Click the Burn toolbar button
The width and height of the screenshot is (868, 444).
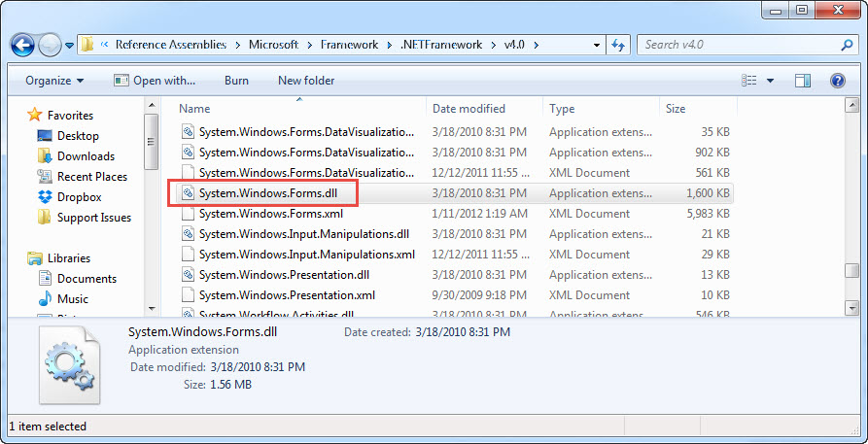pyautogui.click(x=236, y=81)
